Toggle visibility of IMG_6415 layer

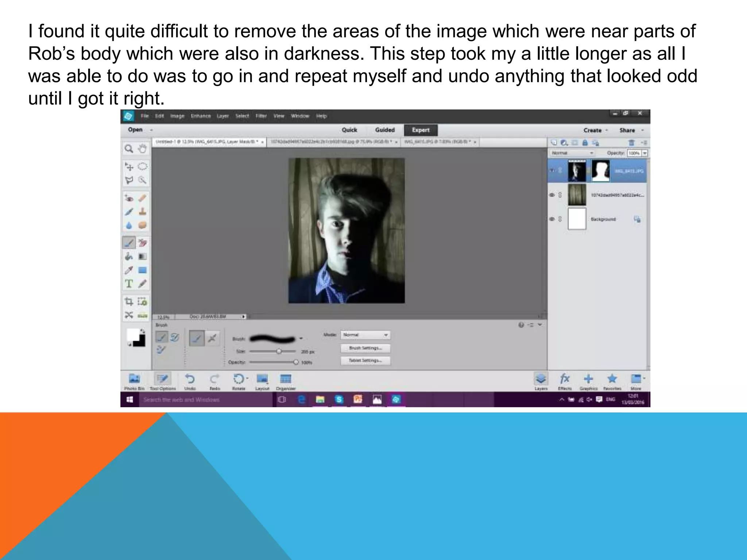(x=552, y=171)
